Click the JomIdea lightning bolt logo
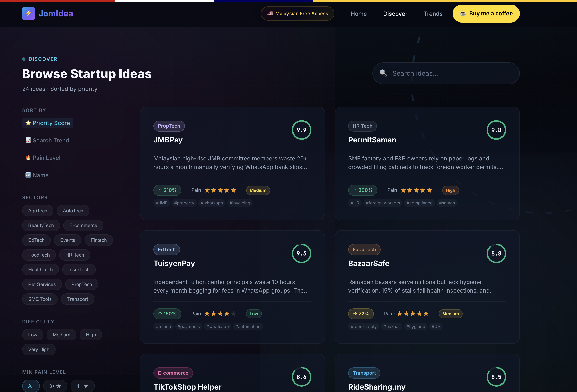This screenshot has height=392, width=577. click(29, 14)
